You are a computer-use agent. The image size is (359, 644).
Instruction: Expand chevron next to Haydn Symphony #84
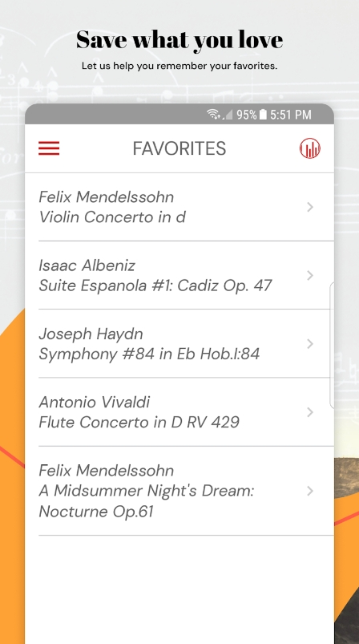[310, 343]
